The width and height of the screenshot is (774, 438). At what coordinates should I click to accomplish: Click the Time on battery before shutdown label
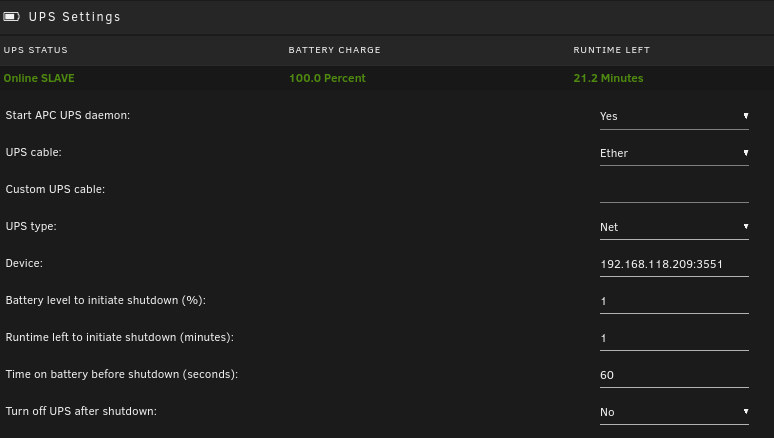point(122,374)
